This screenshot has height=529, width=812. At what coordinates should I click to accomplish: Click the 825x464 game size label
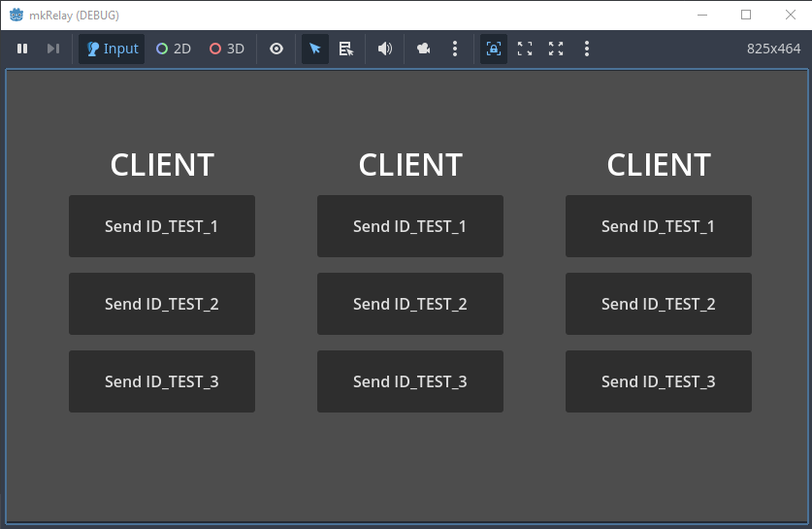[x=773, y=49]
